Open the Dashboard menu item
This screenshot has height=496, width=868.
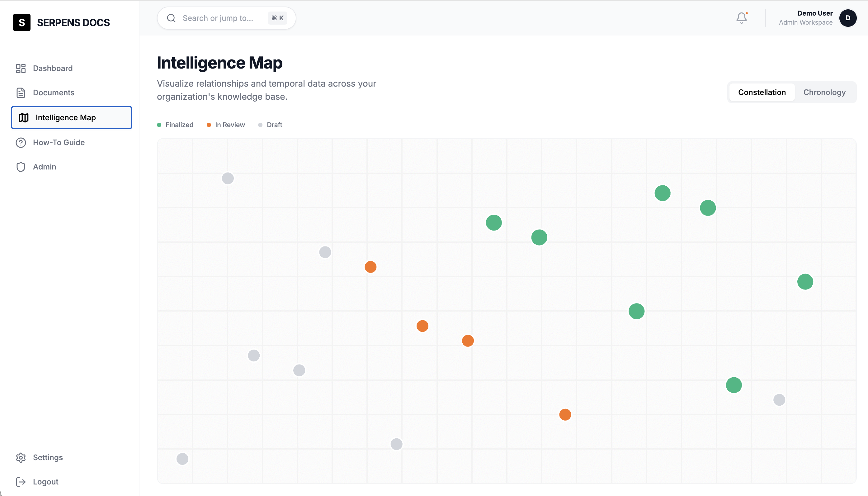pos(53,68)
